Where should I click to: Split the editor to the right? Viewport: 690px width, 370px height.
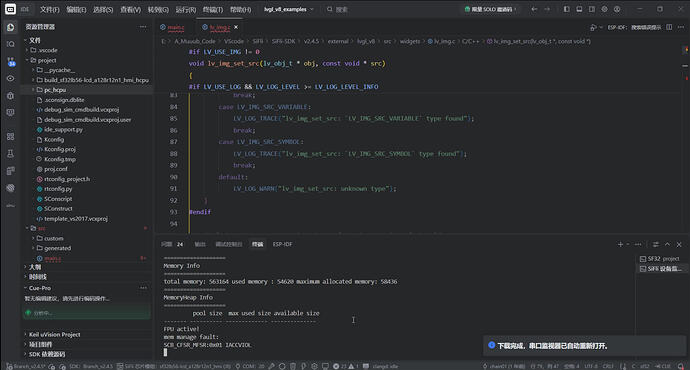(669, 27)
